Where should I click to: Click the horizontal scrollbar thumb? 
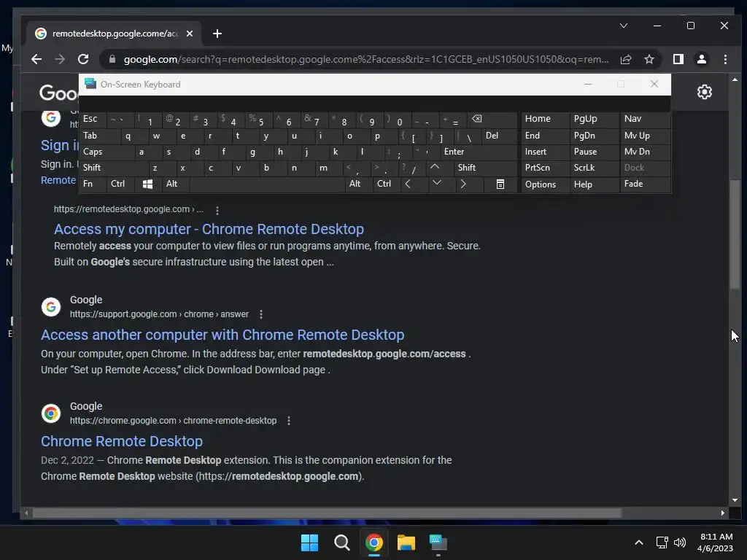pos(327,513)
